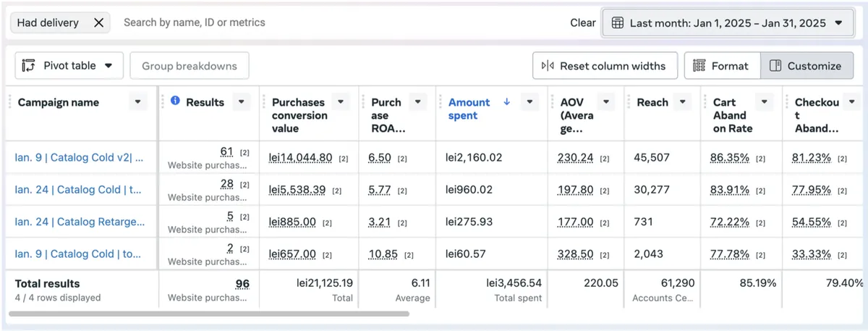This screenshot has width=868, height=331.
Task: Click the Pivot table icon
Action: [x=29, y=65]
